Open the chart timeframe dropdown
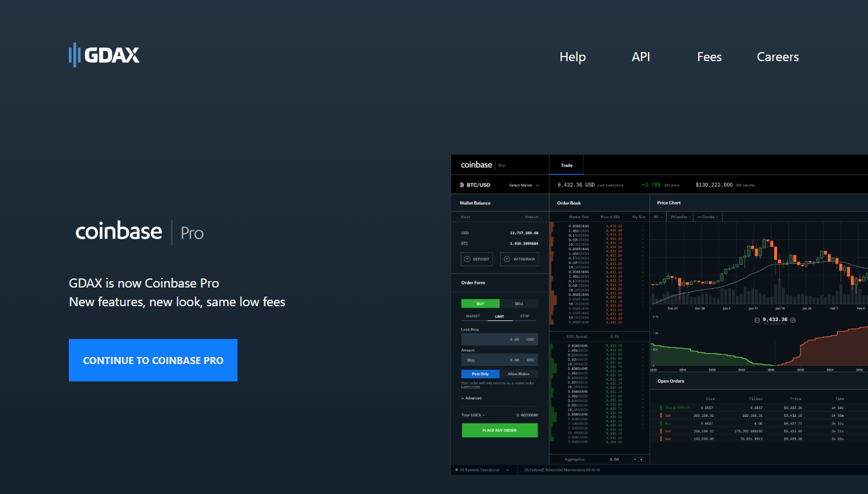 [659, 217]
